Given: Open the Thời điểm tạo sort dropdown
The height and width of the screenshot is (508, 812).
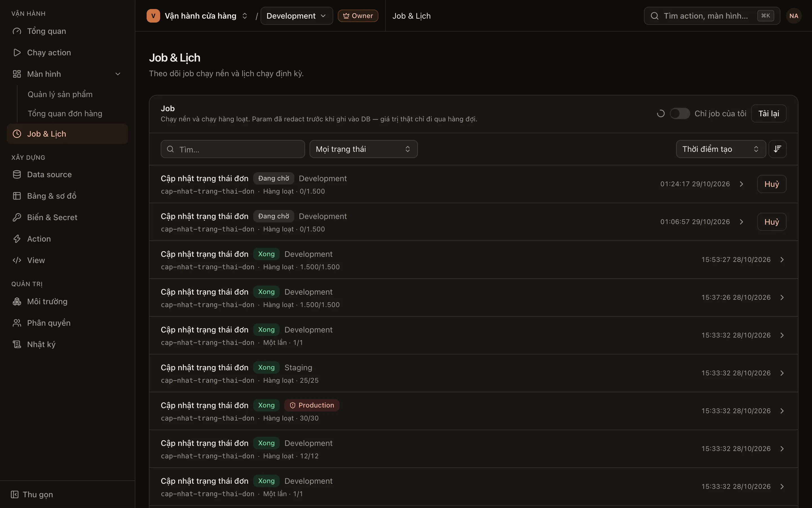Looking at the screenshot, I should tap(721, 149).
